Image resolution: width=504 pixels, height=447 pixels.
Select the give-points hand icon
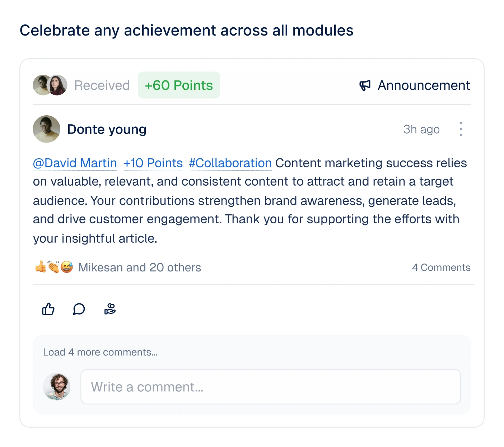[110, 309]
